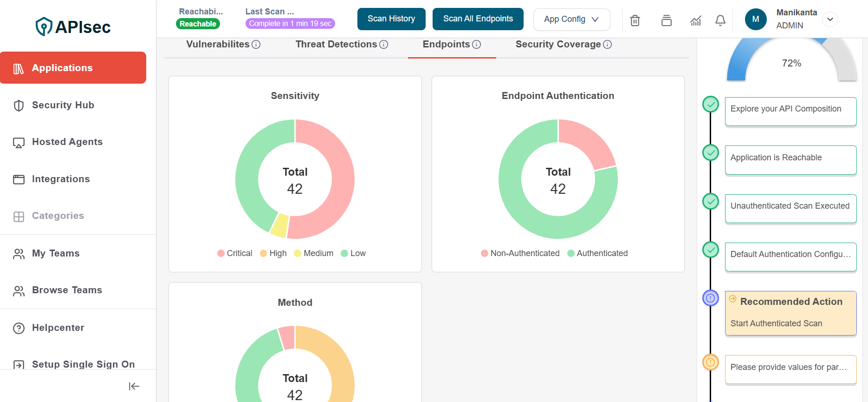This screenshot has height=402, width=868.
Task: Open the App Config dropdown
Action: click(x=571, y=19)
